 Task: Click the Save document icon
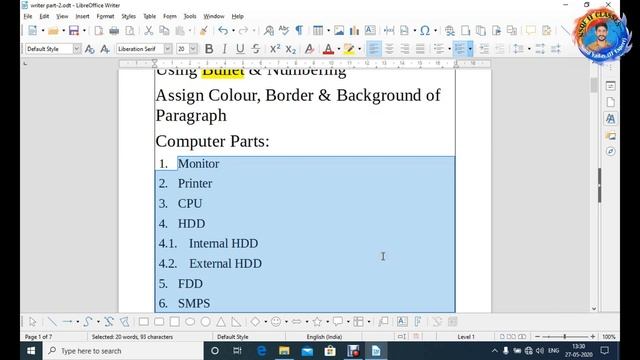[x=74, y=31]
